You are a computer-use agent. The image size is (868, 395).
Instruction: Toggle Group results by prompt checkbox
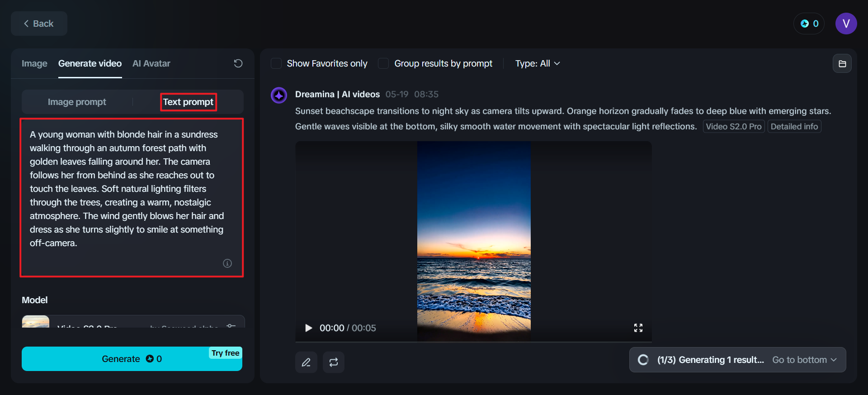click(x=383, y=63)
